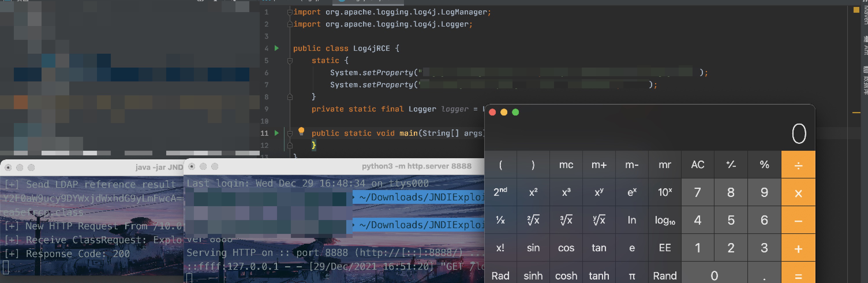Click the e to the x key
The width and height of the screenshot is (868, 283).
(632, 192)
